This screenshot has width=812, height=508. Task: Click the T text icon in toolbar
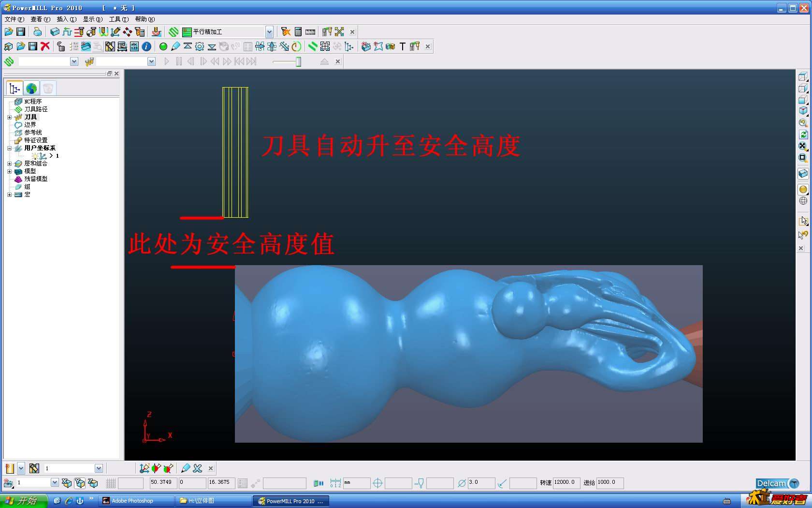tap(402, 46)
